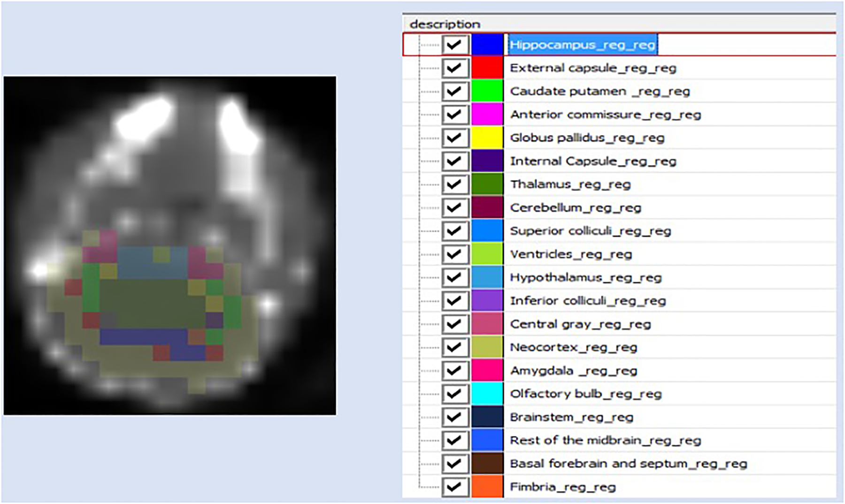
Task: Click the orange Fimbria color swatch
Action: tap(487, 487)
